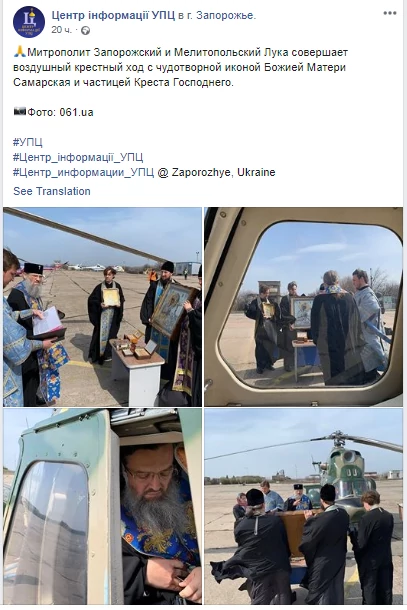
Task: Open the 061.ua photo credit link
Action: [x=76, y=112]
